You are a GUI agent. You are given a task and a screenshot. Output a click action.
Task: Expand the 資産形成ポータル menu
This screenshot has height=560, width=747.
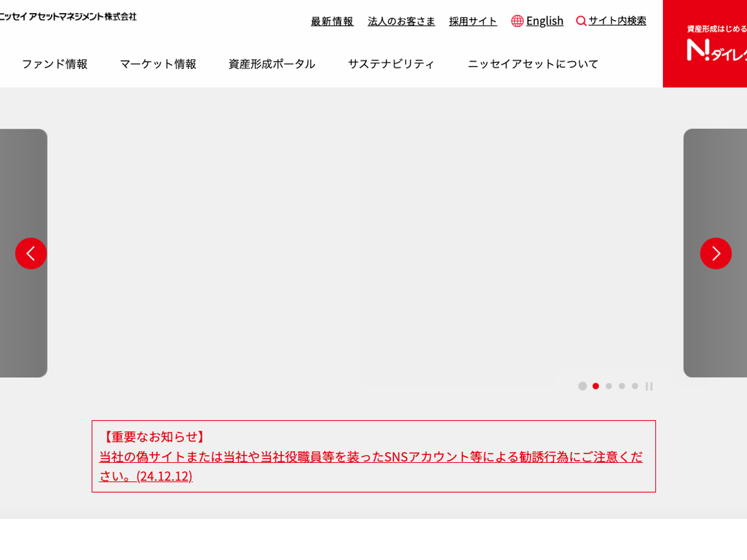coord(272,63)
